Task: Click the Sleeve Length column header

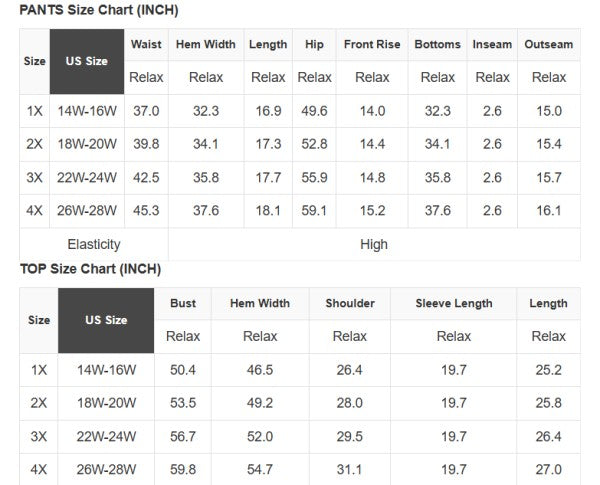Action: [454, 303]
